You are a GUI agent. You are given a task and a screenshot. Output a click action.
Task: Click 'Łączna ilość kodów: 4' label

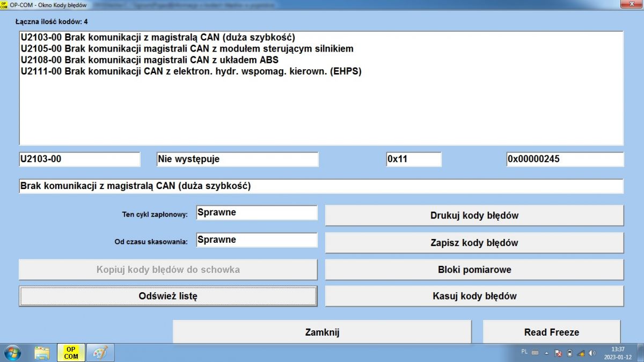[x=52, y=22]
